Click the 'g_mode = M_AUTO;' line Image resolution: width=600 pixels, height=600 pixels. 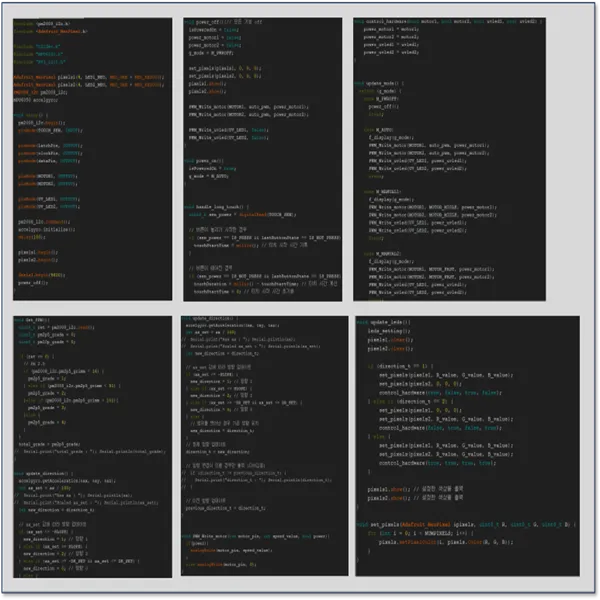[209, 176]
